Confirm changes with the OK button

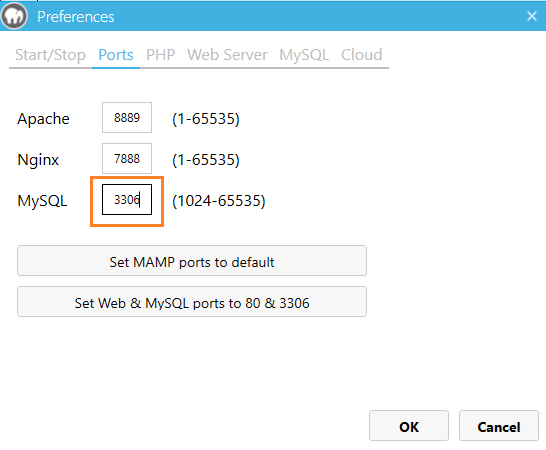(409, 426)
